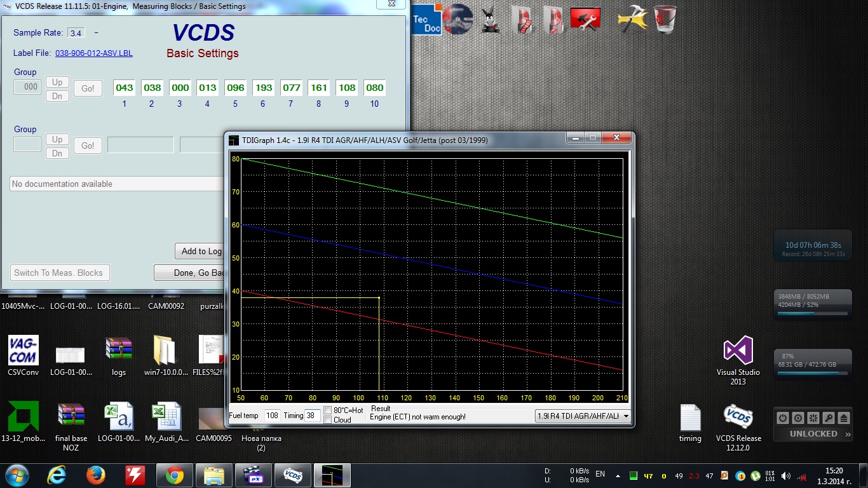Image resolution: width=868 pixels, height=488 pixels.
Task: Open the Windows Start menu
Action: pos(17,475)
